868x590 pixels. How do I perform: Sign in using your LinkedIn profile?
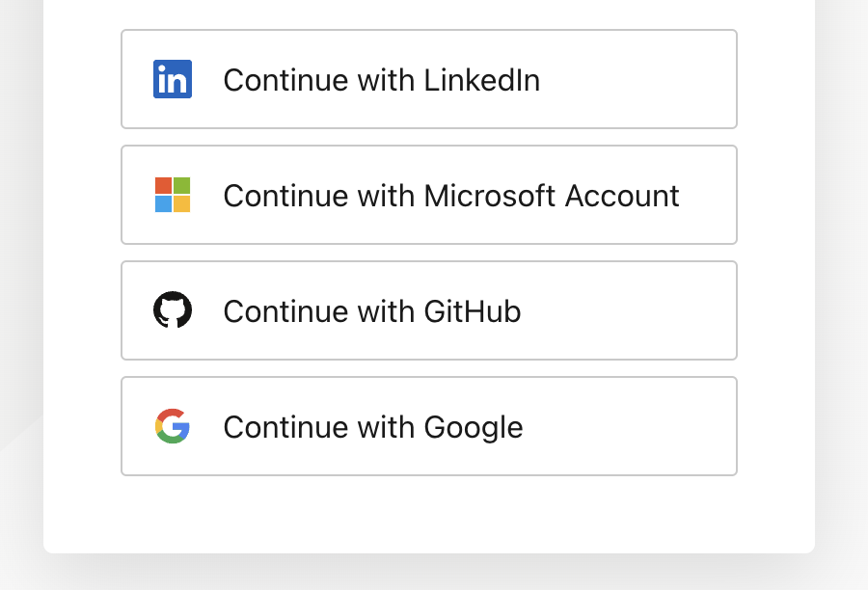(428, 79)
